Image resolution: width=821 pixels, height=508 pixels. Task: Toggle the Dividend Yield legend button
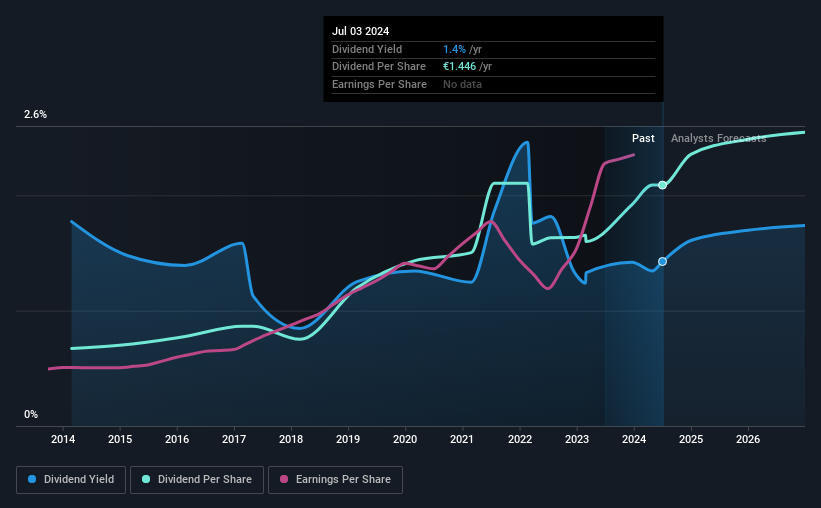(71, 480)
